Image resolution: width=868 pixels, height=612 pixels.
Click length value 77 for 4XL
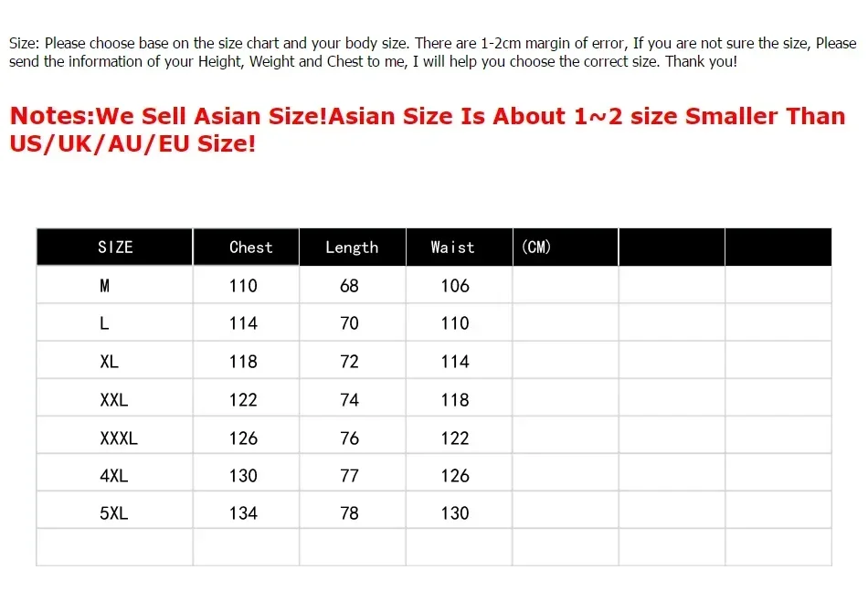(349, 475)
